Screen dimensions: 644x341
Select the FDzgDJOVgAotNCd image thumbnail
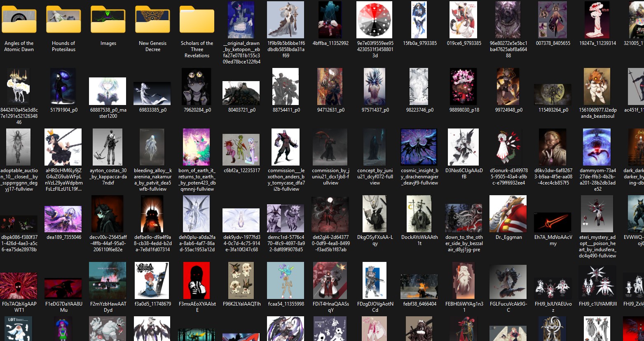click(x=375, y=280)
